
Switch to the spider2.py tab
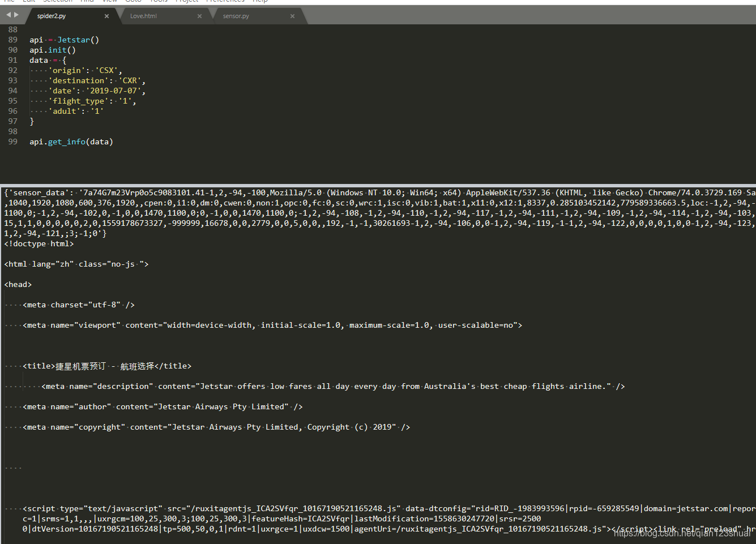coord(52,16)
